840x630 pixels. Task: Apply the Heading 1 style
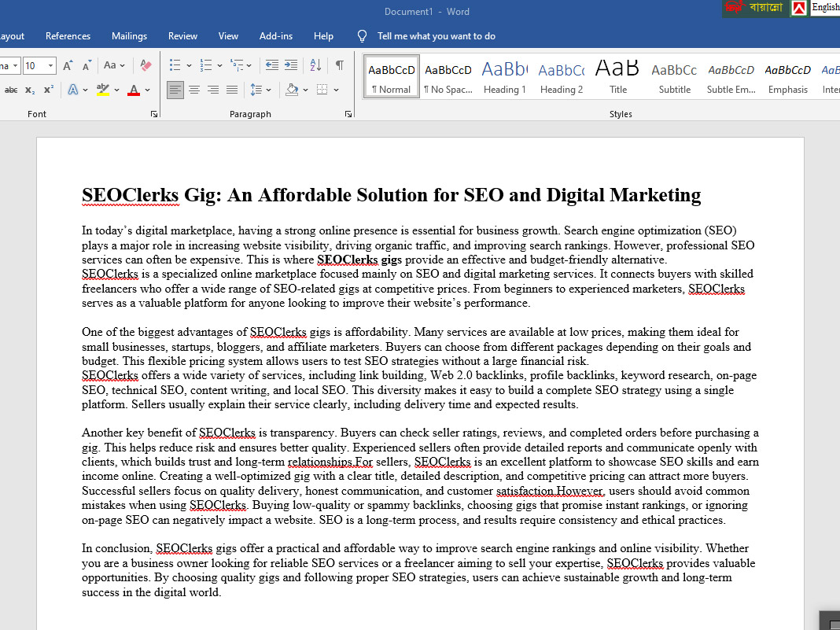pos(504,76)
